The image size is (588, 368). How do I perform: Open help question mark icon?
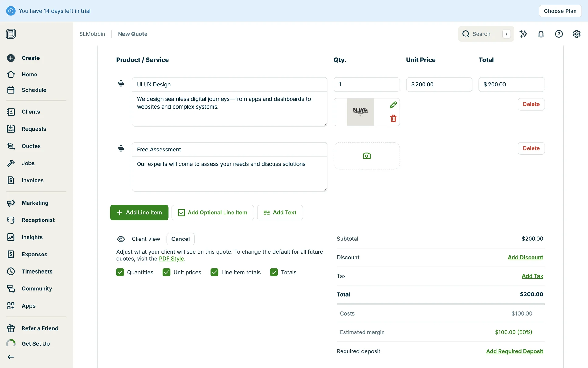(x=559, y=34)
